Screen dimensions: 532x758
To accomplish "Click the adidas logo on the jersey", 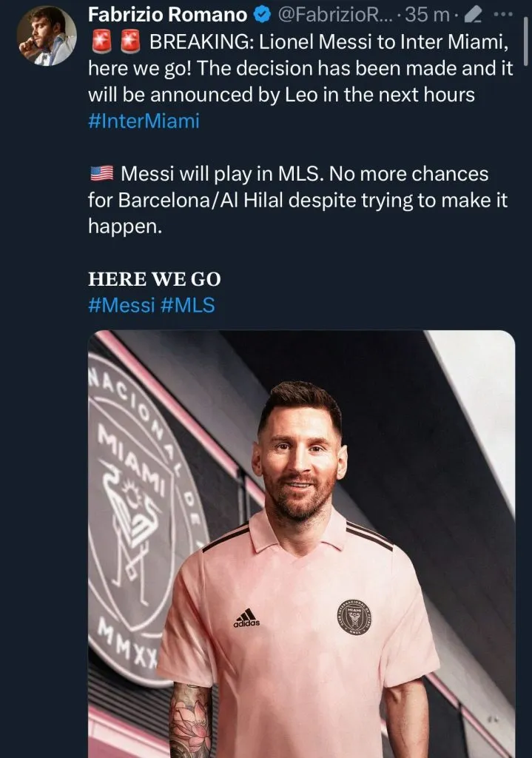I will click(x=246, y=618).
